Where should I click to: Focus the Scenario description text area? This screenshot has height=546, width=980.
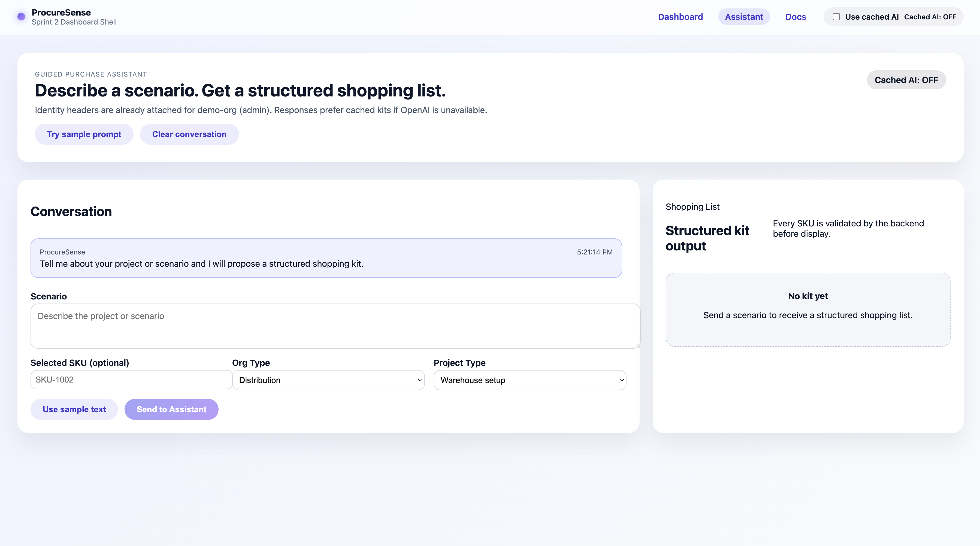(335, 326)
